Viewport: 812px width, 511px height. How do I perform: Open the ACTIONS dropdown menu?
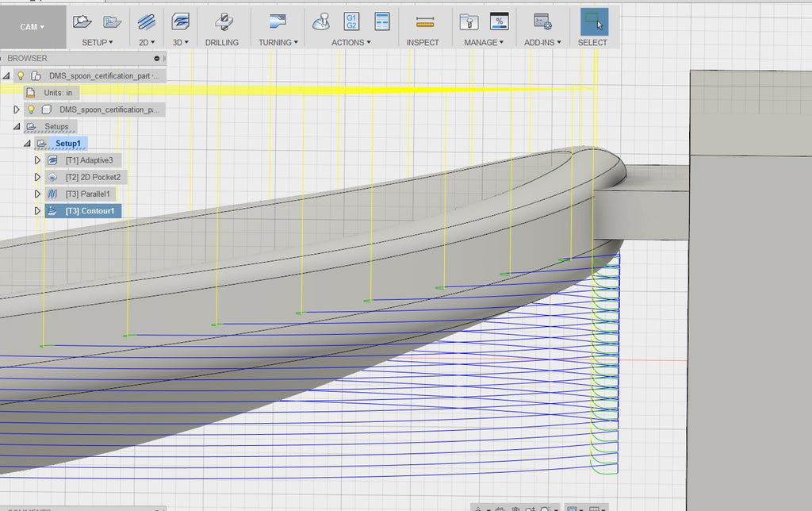tap(350, 43)
